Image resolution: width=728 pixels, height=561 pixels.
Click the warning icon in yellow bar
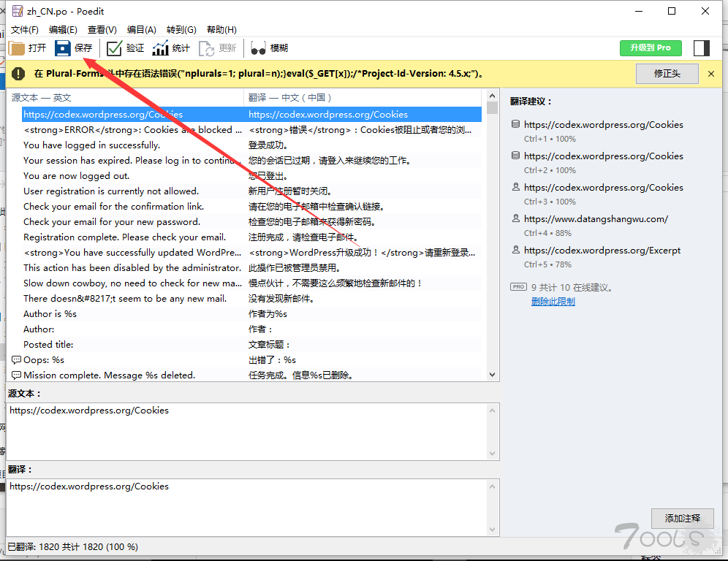coord(18,74)
